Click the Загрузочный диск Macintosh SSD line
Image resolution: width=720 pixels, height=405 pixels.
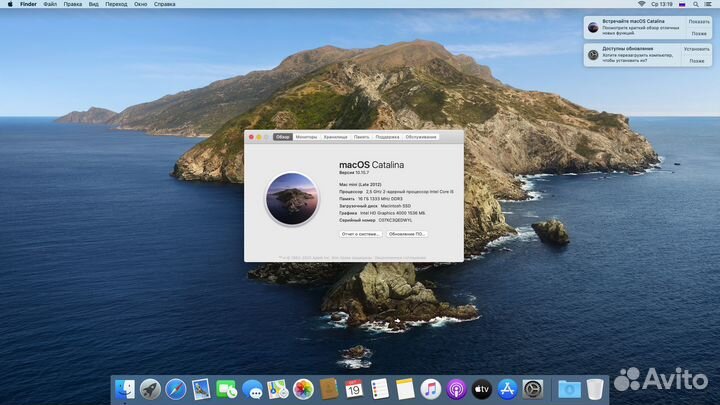tap(375, 206)
